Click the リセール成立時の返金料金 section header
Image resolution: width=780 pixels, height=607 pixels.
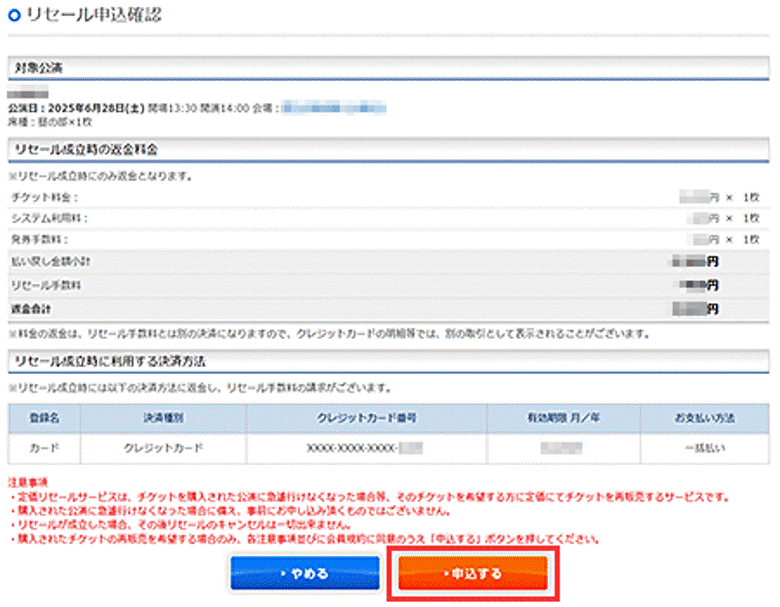click(85, 150)
